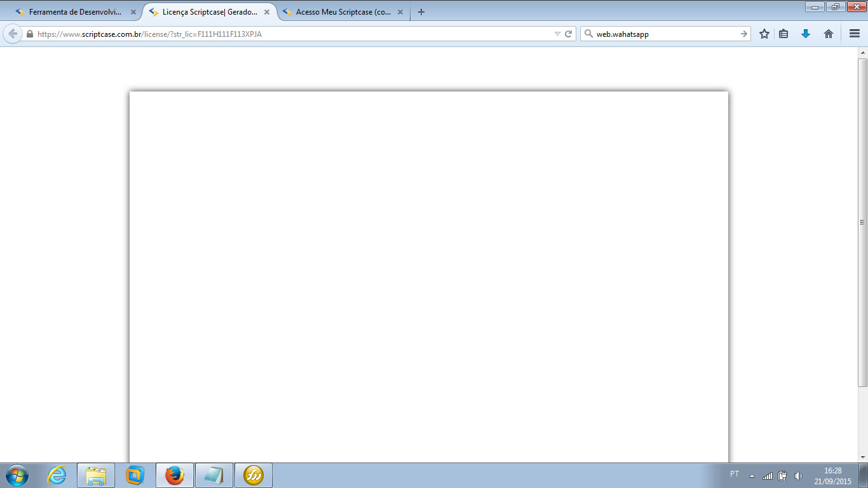This screenshot has height=488, width=868.
Task: Submit the search with the go arrow
Action: pos(744,34)
